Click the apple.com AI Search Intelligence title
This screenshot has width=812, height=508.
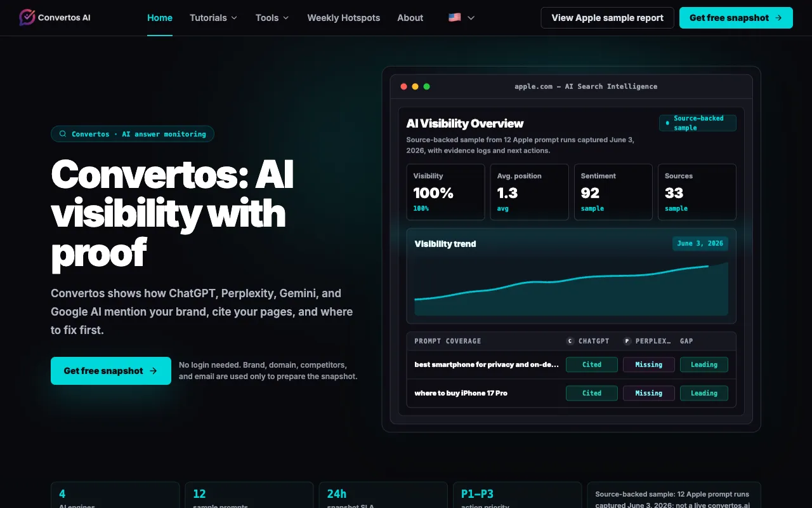(x=586, y=86)
